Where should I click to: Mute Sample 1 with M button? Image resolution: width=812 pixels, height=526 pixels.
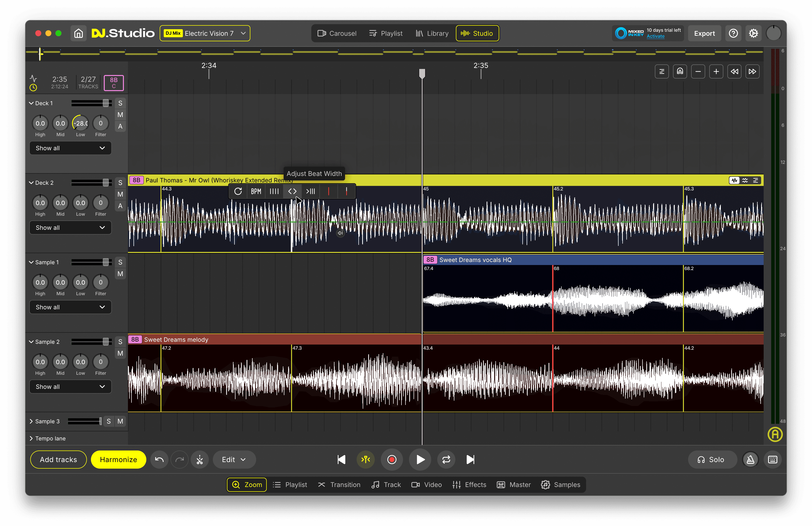click(x=120, y=274)
